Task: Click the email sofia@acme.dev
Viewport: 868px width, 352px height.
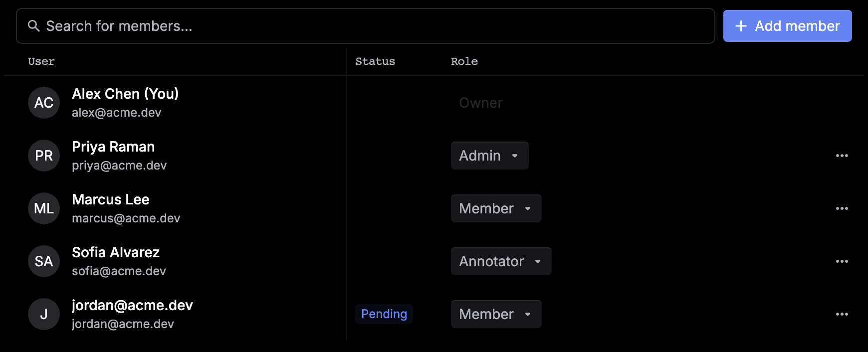Action: 119,271
